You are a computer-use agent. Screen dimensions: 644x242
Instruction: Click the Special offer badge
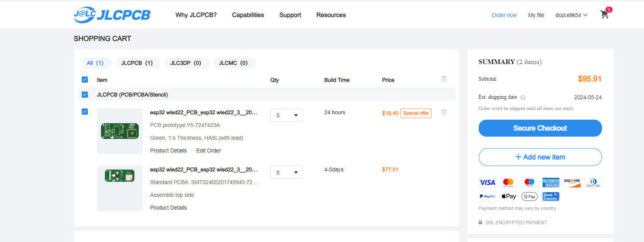[x=416, y=113]
